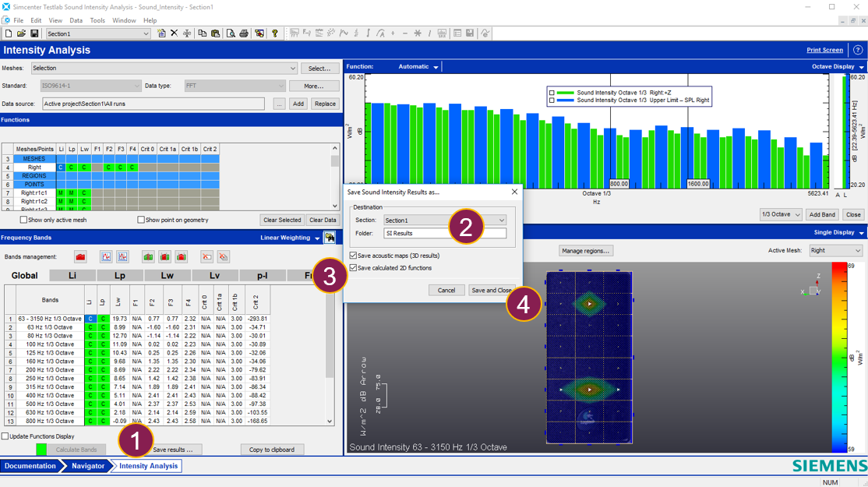Image resolution: width=868 pixels, height=487 pixels.
Task: Click the Print Preview toolbar icon
Action: [231, 34]
